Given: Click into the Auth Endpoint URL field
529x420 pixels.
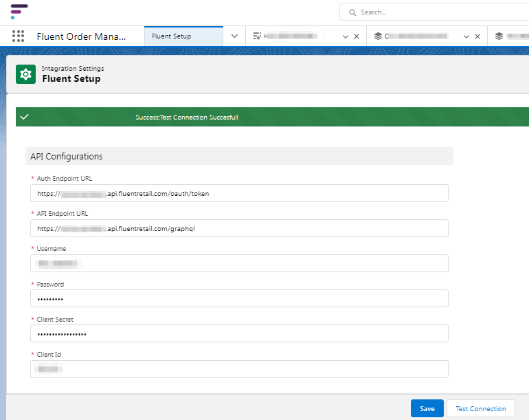Looking at the screenshot, I should point(239,193).
